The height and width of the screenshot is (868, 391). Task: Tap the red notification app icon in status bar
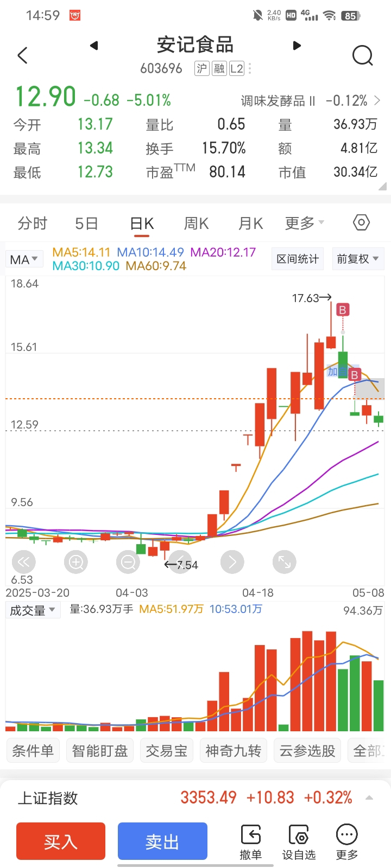click(75, 15)
